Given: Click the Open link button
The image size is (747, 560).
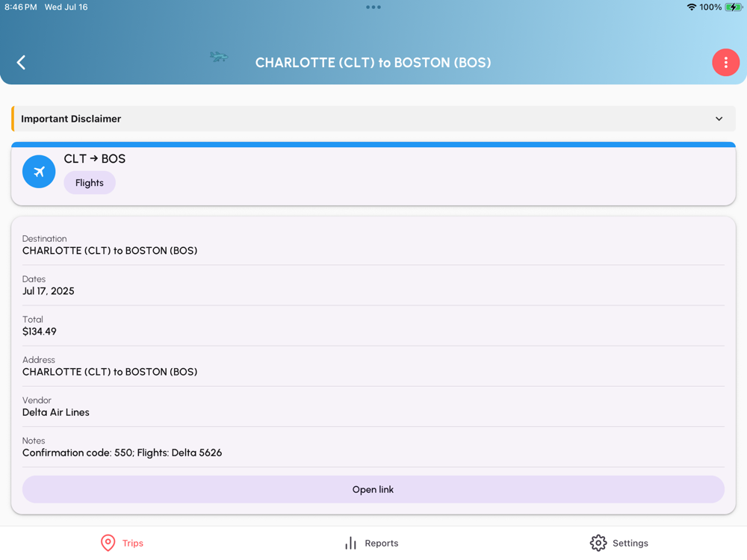Looking at the screenshot, I should click(x=373, y=490).
